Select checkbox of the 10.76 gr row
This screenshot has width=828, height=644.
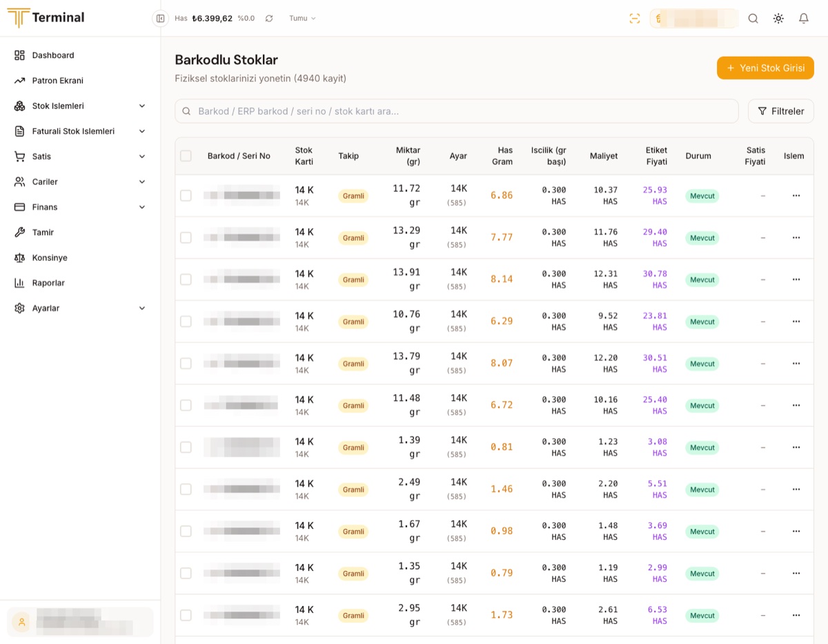click(x=186, y=322)
